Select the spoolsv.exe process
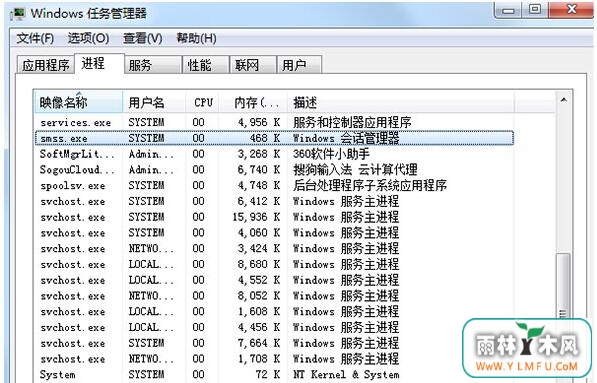This screenshot has height=383, width=597. click(x=274, y=185)
